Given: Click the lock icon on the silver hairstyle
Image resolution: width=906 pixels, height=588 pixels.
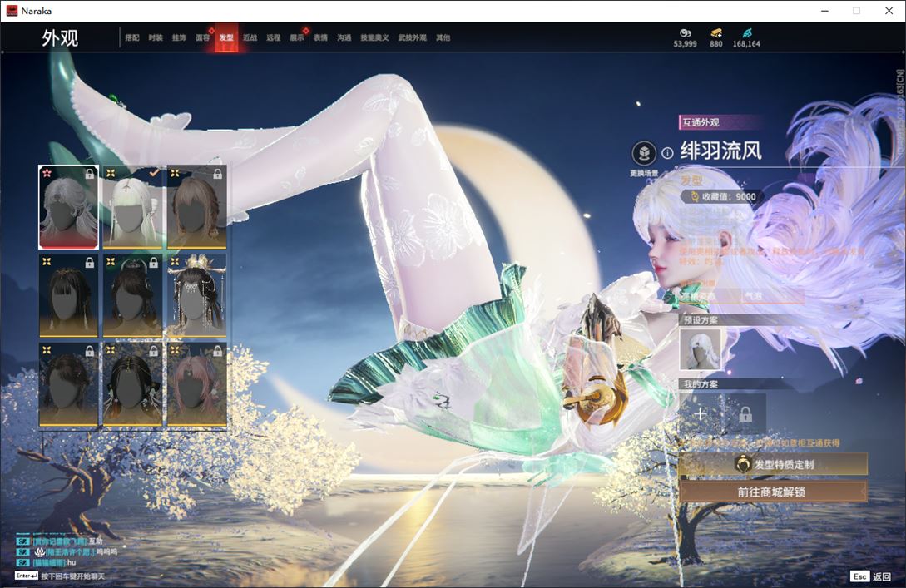Looking at the screenshot, I should 90,173.
